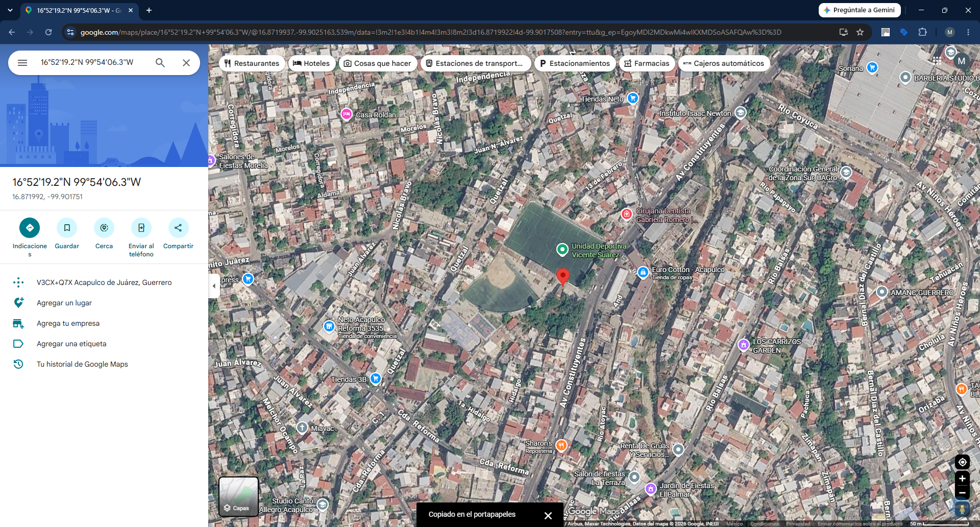The image size is (980, 527).
Task: Filter map by Estacionamientos
Action: click(575, 63)
